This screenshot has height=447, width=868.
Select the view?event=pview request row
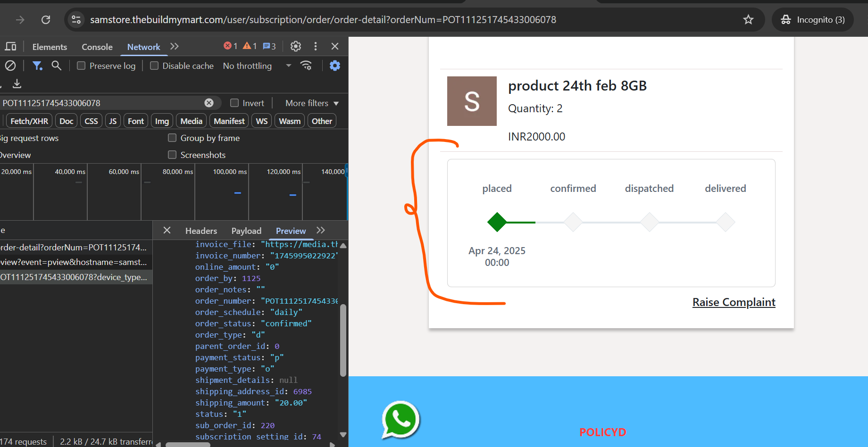[x=76, y=262]
